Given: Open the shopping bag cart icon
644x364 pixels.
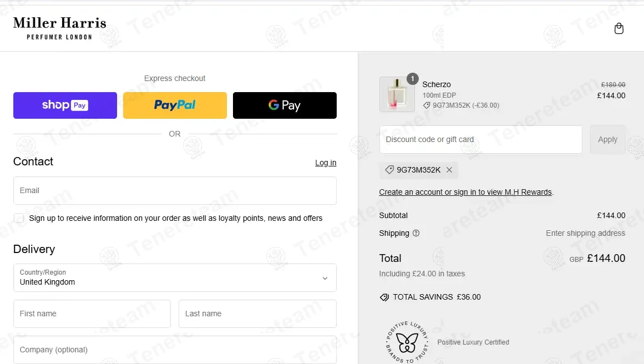Looking at the screenshot, I should (619, 29).
